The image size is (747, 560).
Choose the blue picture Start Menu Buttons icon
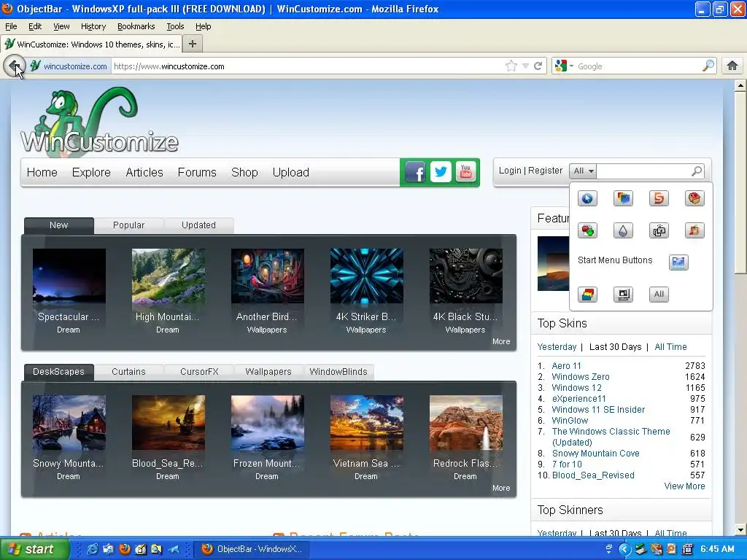678,262
